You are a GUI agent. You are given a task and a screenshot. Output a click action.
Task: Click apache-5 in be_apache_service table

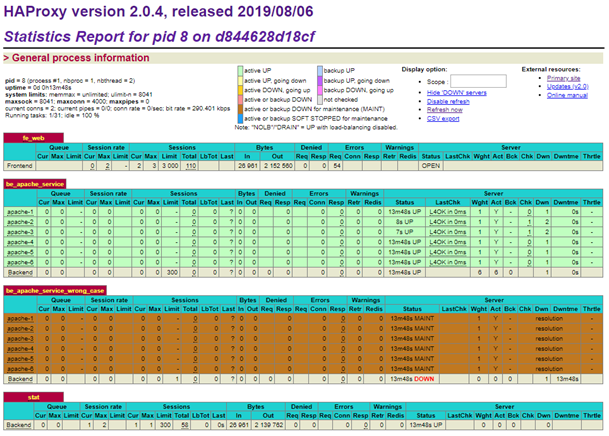[20, 252]
